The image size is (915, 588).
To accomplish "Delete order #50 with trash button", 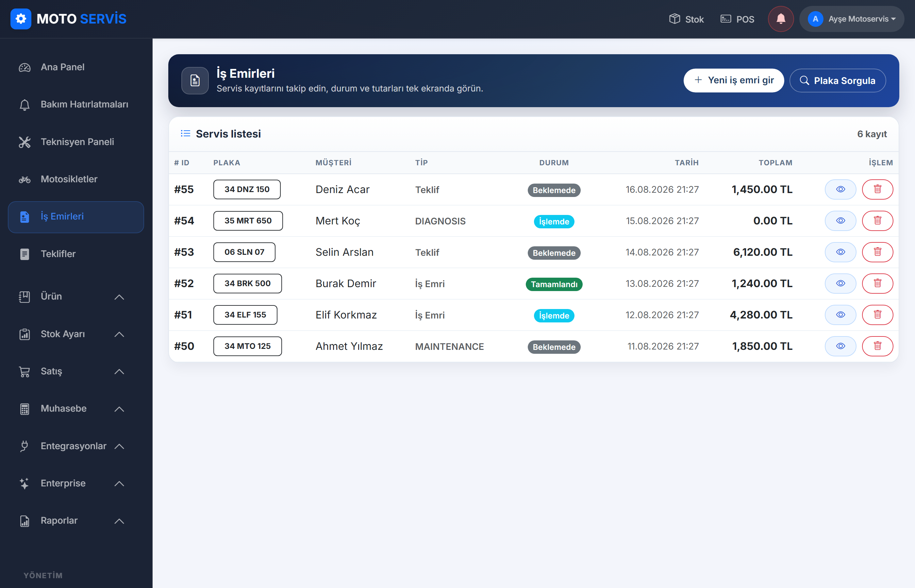I will (x=877, y=346).
